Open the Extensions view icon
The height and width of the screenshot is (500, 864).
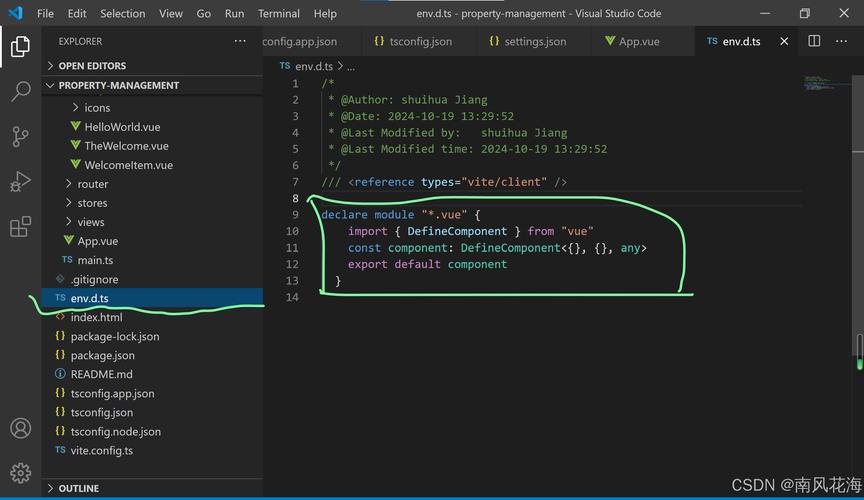point(20,227)
